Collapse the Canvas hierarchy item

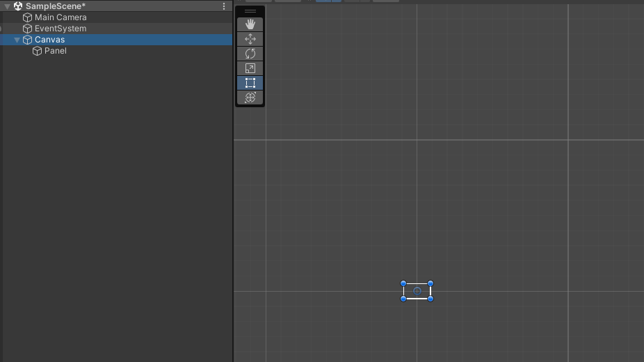tap(17, 40)
